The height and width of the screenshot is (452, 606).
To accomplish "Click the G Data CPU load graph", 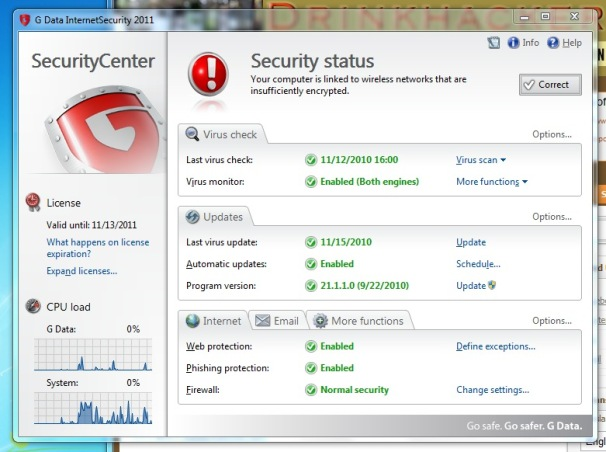I will point(93,355).
